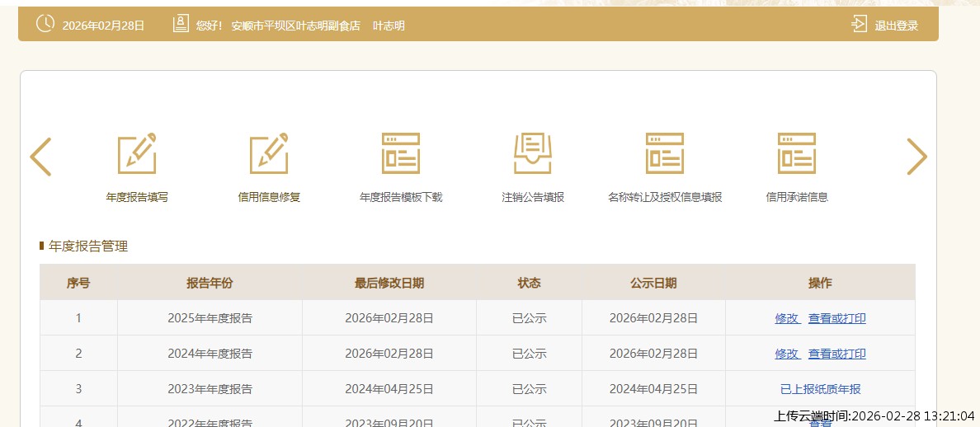Select the 名称转让及授权信息填报 icon

665,153
